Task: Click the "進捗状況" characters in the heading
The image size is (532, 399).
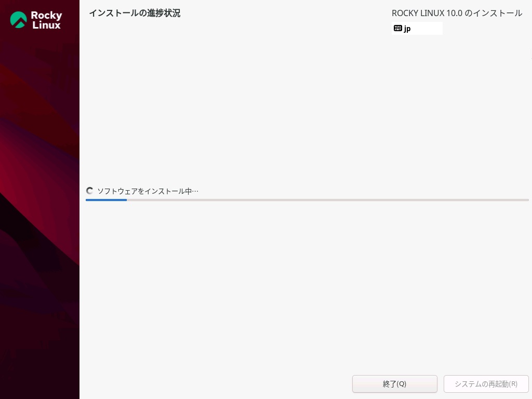Action: 164,13
